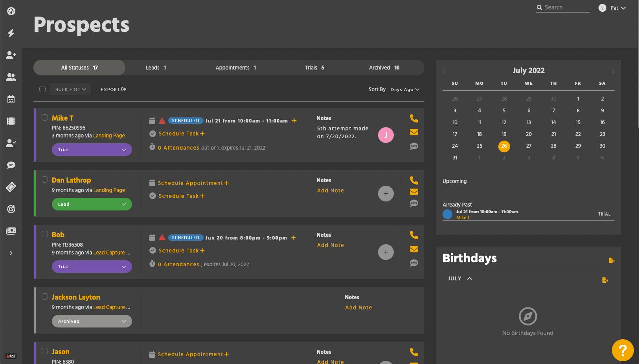Open Jackson Layton's Archived status dropdown
The height and width of the screenshot is (364, 639).
92,321
